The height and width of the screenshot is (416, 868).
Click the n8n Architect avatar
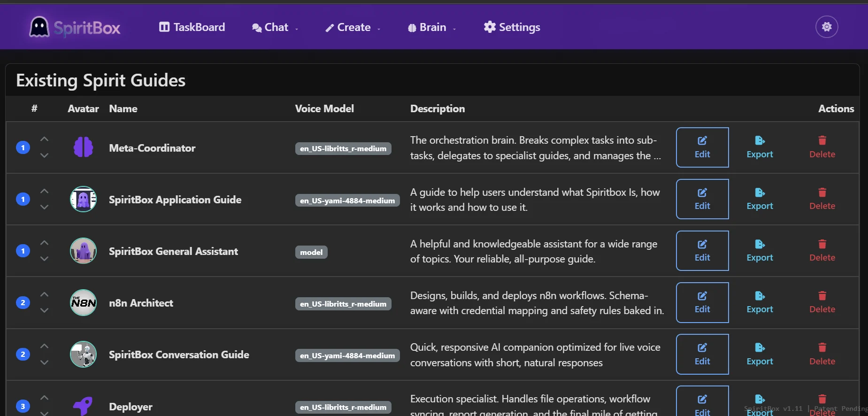click(83, 302)
